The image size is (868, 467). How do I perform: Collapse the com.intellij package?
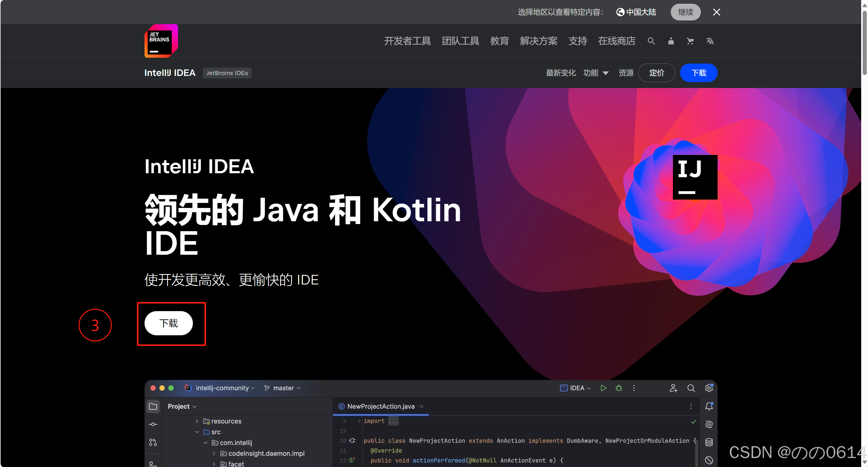point(206,443)
